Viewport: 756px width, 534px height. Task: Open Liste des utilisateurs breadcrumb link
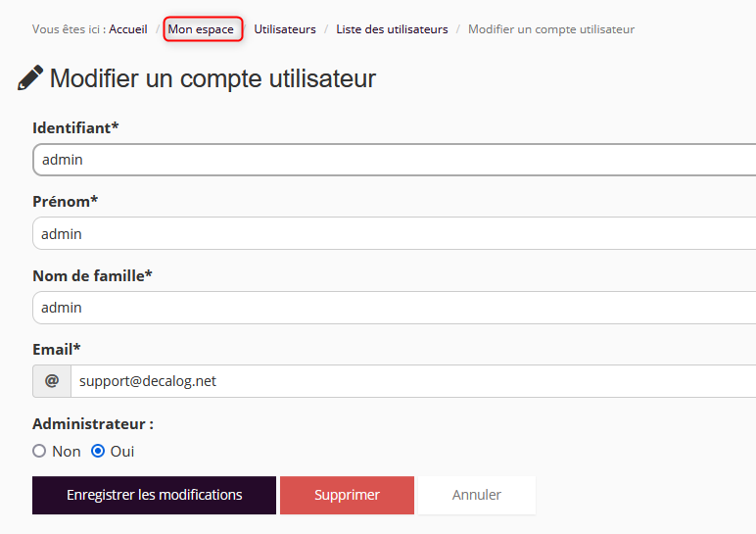(392, 29)
